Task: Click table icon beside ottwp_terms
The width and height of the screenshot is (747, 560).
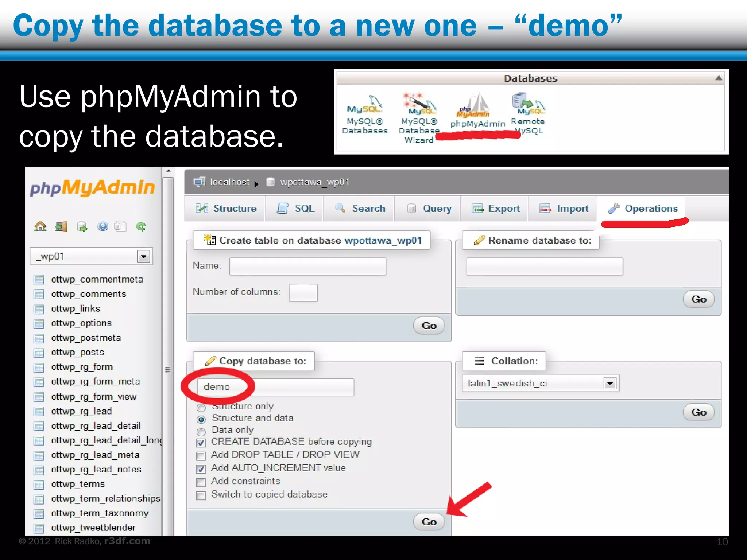Action: [x=39, y=485]
